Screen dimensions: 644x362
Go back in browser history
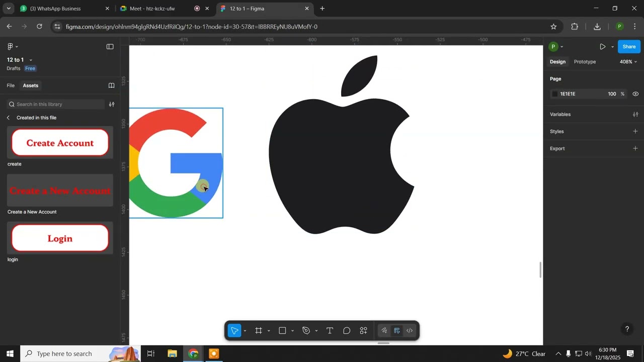[9, 27]
